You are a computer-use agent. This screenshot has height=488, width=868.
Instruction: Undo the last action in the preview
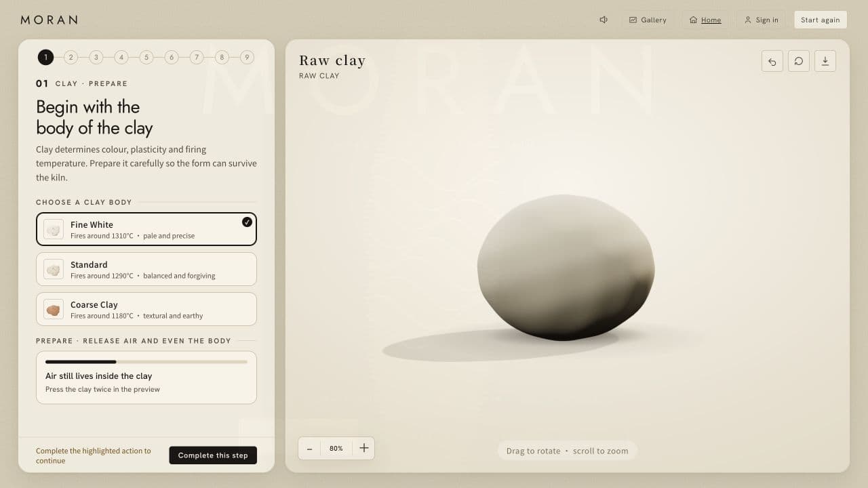pos(772,61)
